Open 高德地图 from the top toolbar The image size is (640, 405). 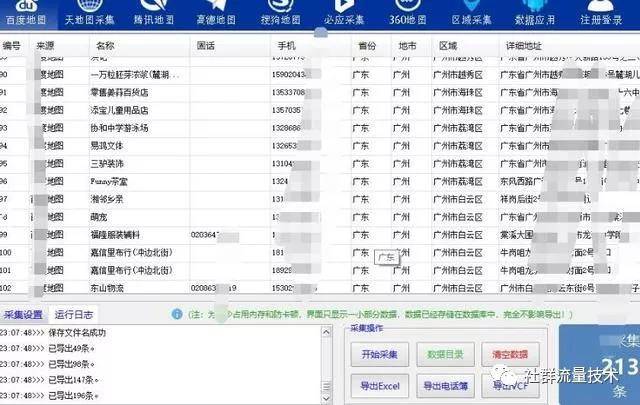pos(216,13)
